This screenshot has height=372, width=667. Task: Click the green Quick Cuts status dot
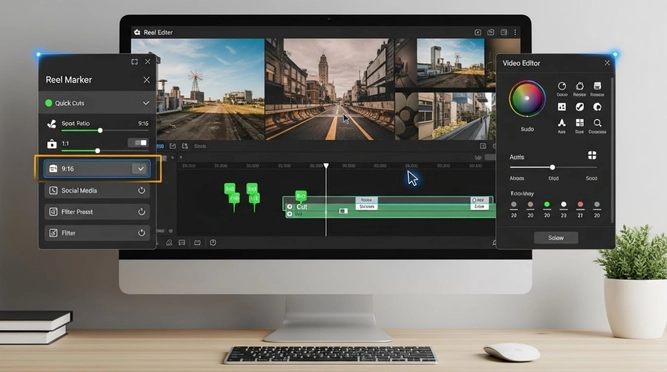point(48,103)
